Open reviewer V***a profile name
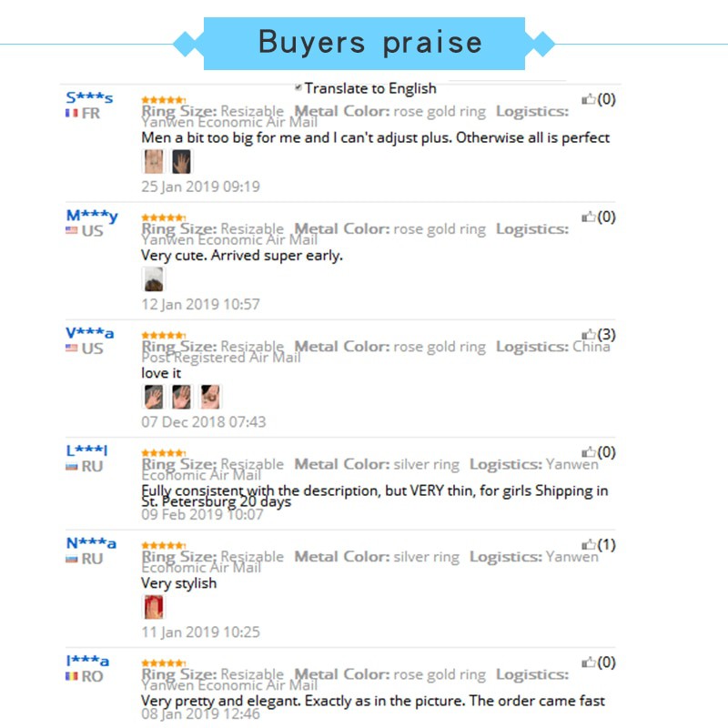 pyautogui.click(x=89, y=333)
